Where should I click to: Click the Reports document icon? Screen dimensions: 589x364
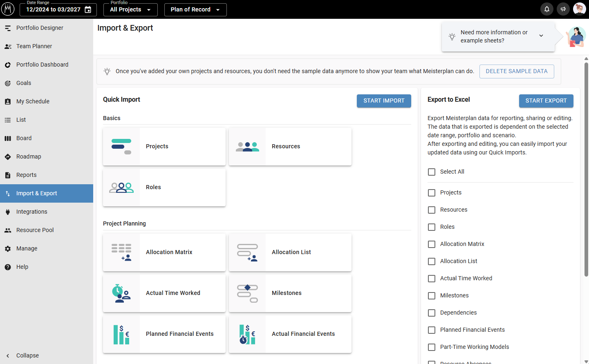pos(8,175)
